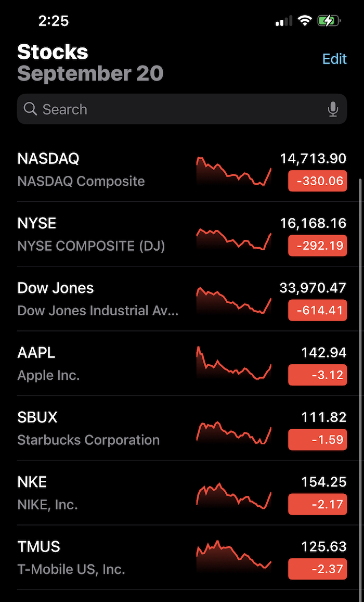Open the NIKE, Inc. listing
Screen dimensions: 364x602
pyautogui.click(x=182, y=493)
